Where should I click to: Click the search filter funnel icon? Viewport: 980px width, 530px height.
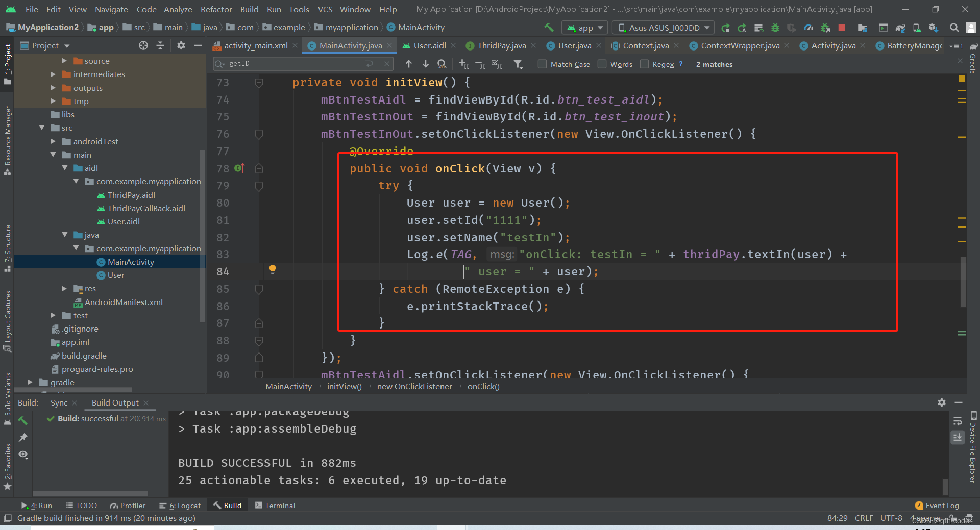pos(518,64)
